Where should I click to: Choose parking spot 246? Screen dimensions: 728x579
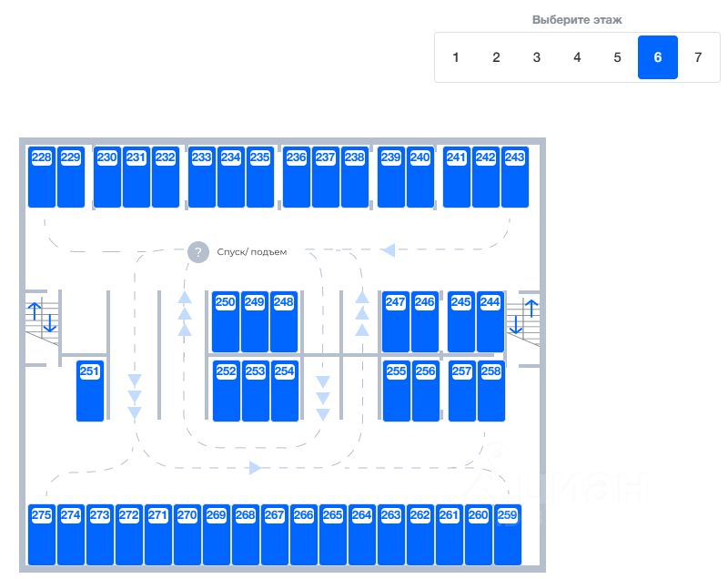tap(425, 321)
